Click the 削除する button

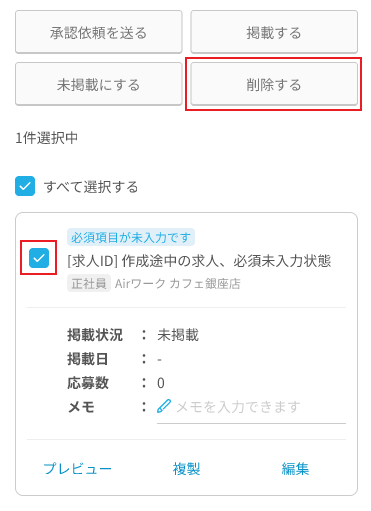click(x=274, y=84)
